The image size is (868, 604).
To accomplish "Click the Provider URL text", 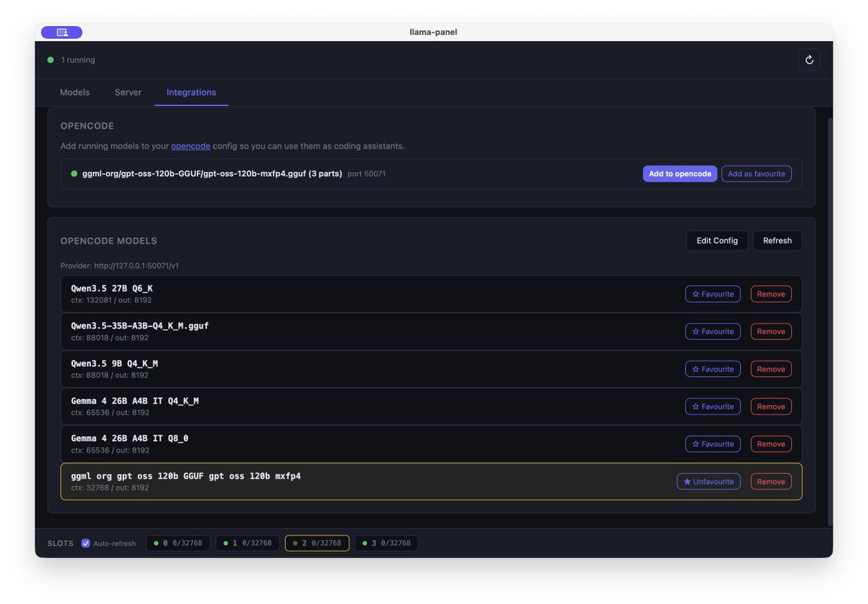I will 119,265.
